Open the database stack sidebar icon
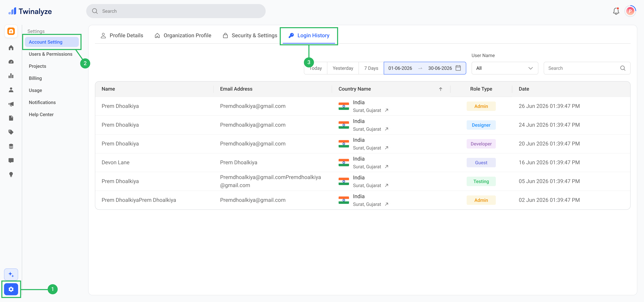Viewport: 644px width, 302px height. (11, 146)
